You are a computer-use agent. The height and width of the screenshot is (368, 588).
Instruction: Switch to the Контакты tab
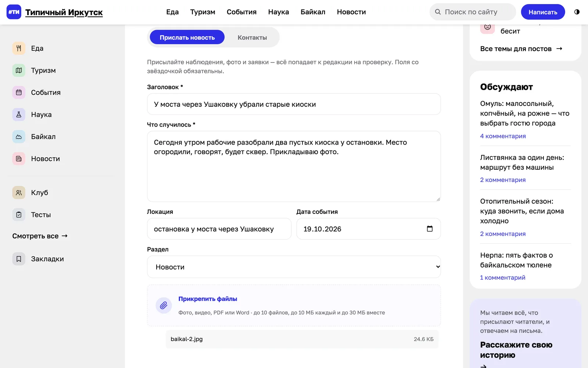click(252, 38)
